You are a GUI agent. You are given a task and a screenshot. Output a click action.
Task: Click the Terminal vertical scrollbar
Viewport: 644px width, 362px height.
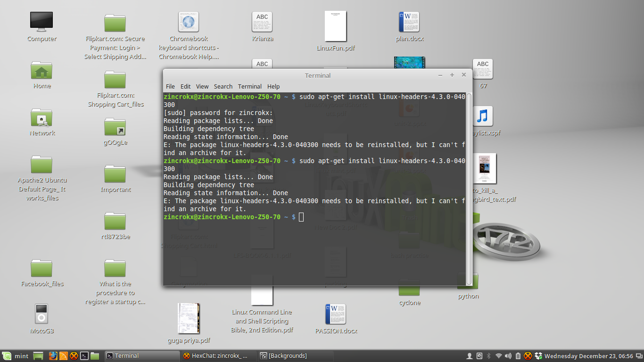(x=469, y=189)
